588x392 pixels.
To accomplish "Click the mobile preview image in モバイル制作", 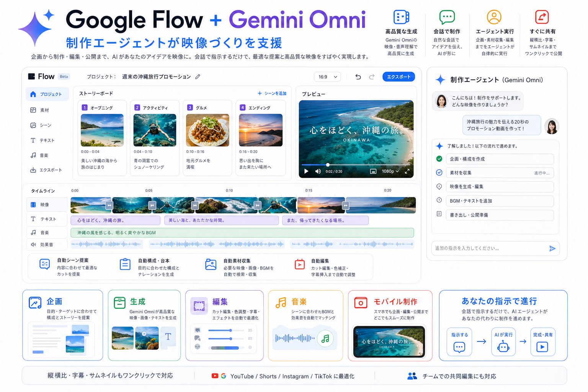I will pyautogui.click(x=389, y=341).
